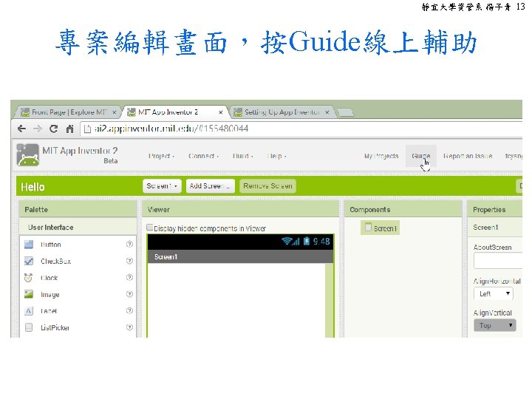Select the ListPicker component icon in Palette
The width and height of the screenshot is (532, 399).
[29, 327]
